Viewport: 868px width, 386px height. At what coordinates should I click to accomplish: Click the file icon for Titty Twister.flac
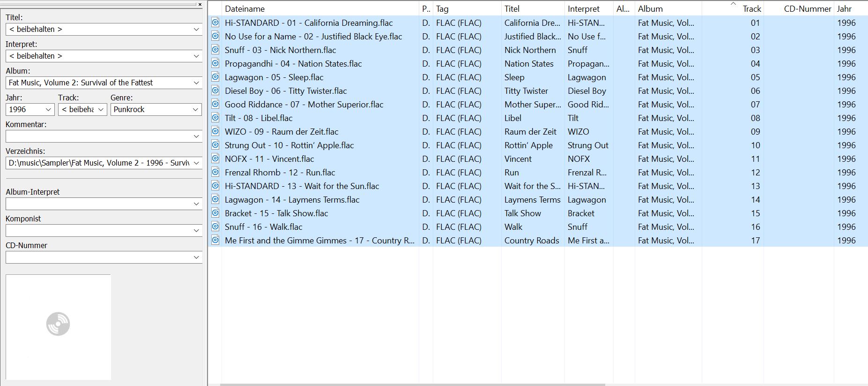click(215, 90)
